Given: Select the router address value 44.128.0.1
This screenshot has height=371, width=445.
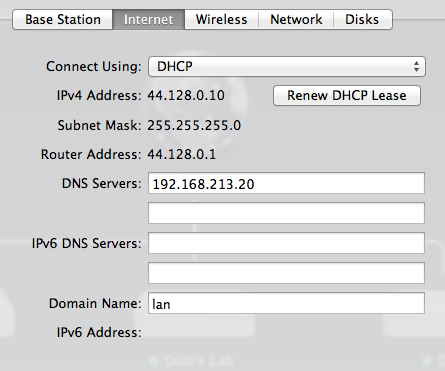Looking at the screenshot, I should coord(182,154).
